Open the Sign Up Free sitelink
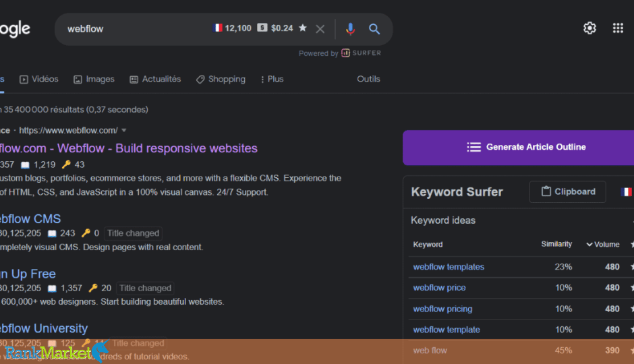The width and height of the screenshot is (634, 364). pyautogui.click(x=28, y=274)
